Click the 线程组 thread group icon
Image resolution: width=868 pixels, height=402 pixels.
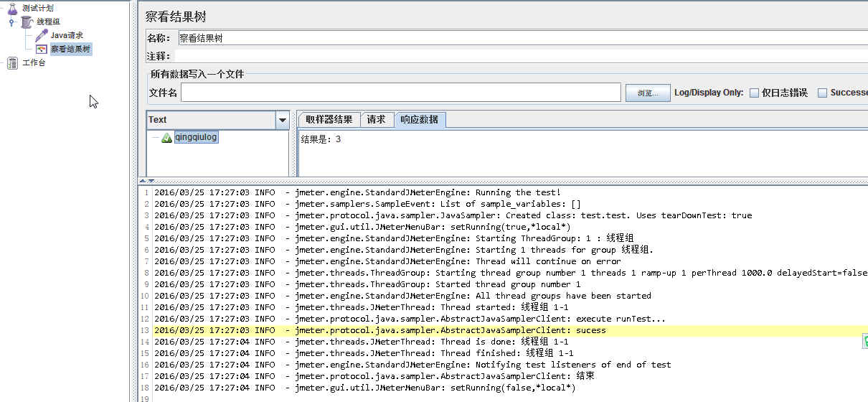pyautogui.click(x=27, y=22)
